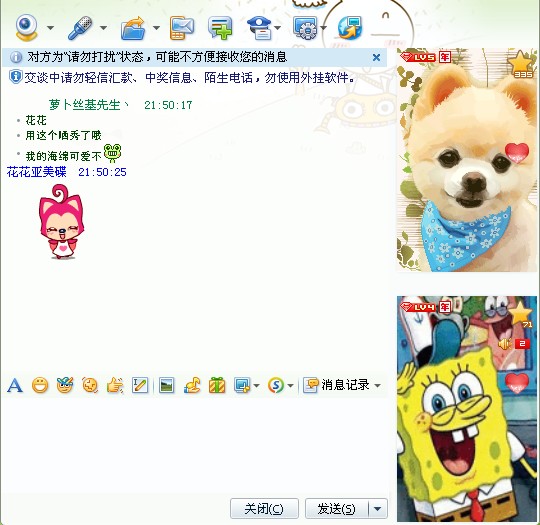Expand the search S icon dropdown arrow
Screen dimensions: 540x525
(291, 385)
